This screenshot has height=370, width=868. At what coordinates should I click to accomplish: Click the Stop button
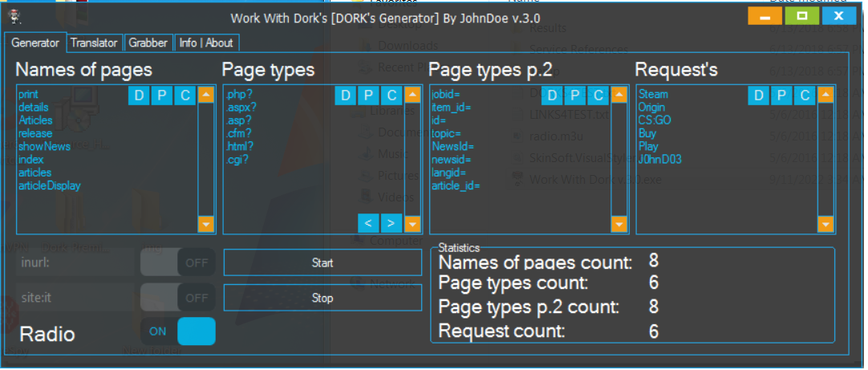click(322, 298)
